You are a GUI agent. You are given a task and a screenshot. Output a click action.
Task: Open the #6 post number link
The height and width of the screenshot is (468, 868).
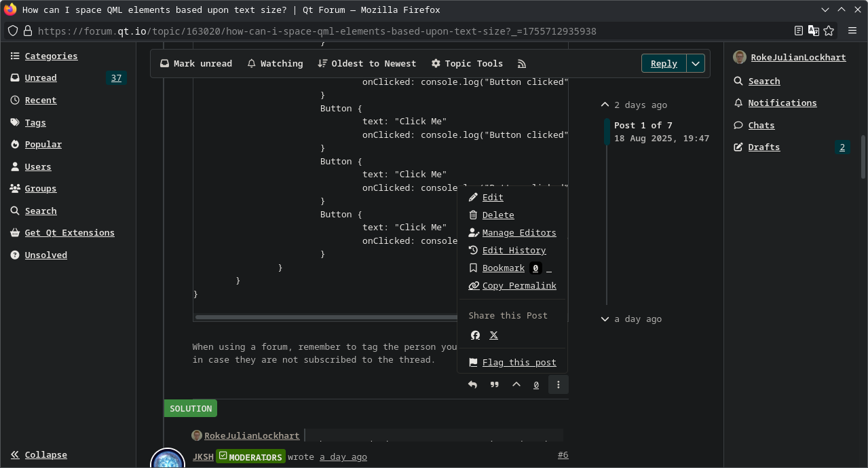coord(563,455)
